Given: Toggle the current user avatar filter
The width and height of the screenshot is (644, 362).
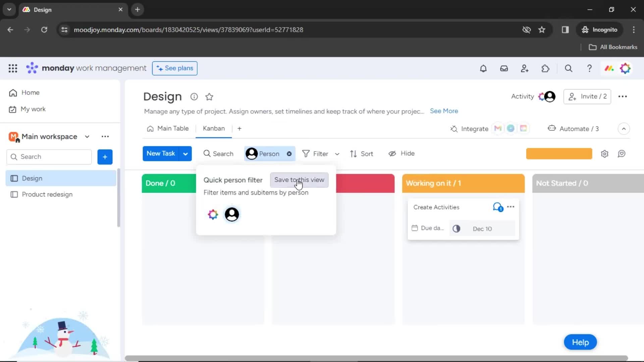Looking at the screenshot, I should pyautogui.click(x=232, y=215).
